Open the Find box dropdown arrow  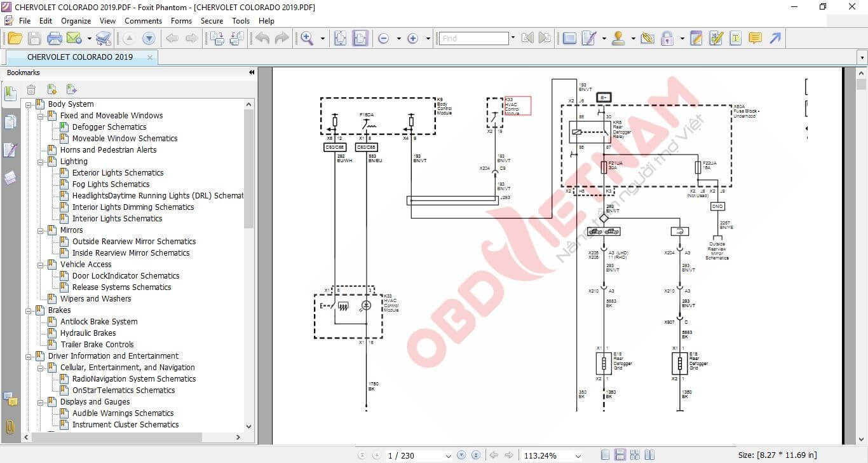pyautogui.click(x=513, y=39)
